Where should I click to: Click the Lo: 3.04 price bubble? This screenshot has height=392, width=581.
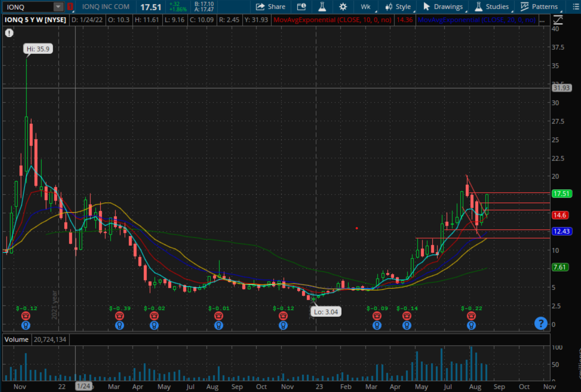pos(326,312)
